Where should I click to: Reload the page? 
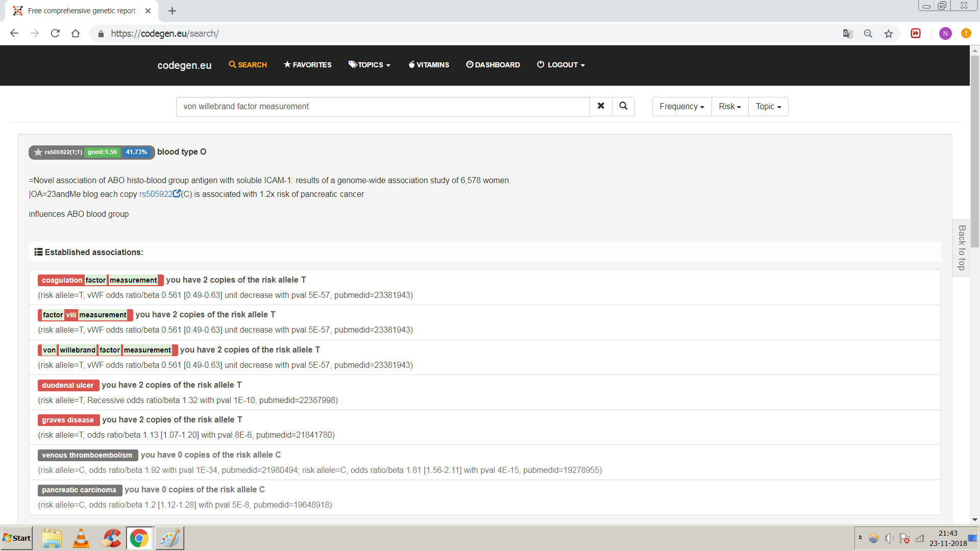tap(55, 34)
